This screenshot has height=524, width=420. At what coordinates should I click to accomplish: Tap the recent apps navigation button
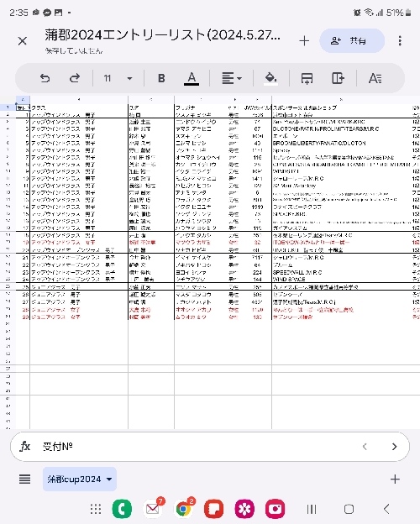pos(312,509)
